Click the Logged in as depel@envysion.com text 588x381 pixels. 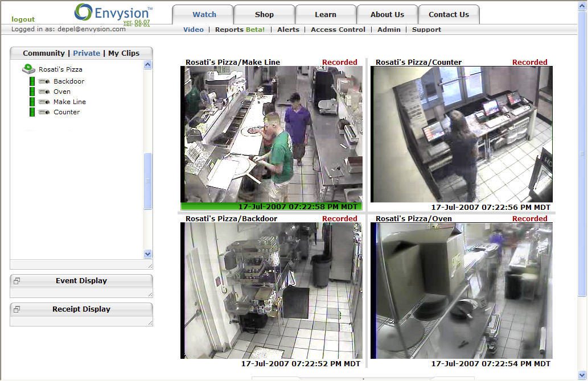click(69, 29)
